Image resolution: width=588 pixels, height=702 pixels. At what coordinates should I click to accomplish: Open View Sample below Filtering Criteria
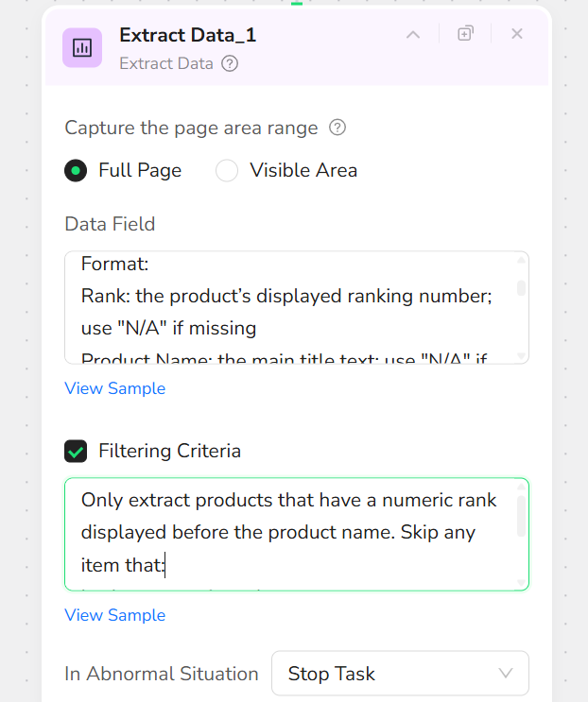114,615
